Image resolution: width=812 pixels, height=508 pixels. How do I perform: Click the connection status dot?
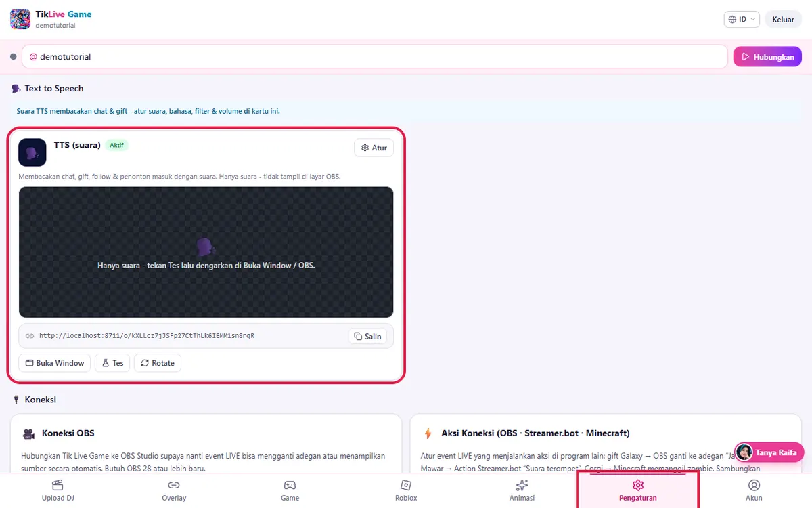13,57
